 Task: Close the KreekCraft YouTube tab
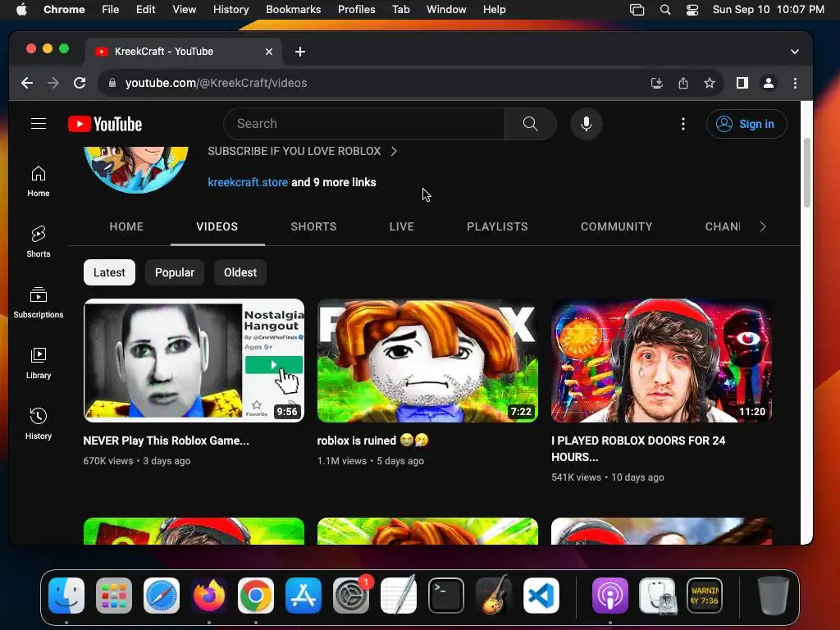point(269,52)
